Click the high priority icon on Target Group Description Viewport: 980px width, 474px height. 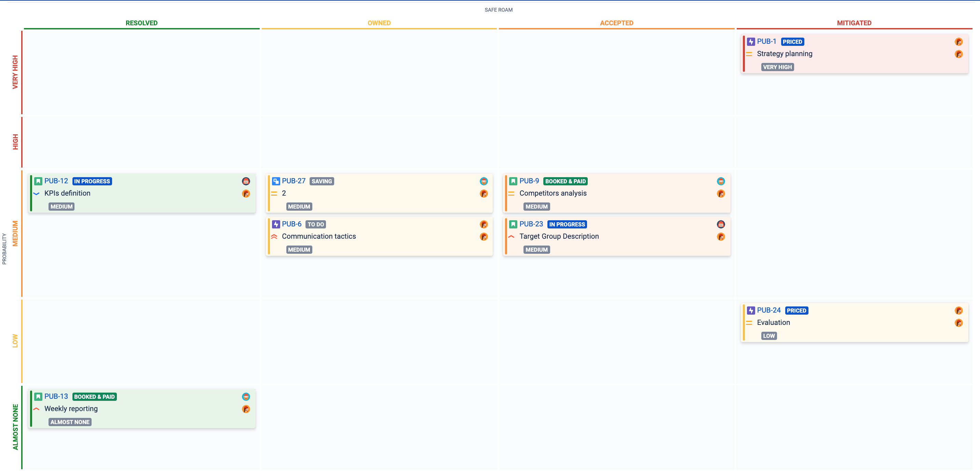pyautogui.click(x=511, y=236)
